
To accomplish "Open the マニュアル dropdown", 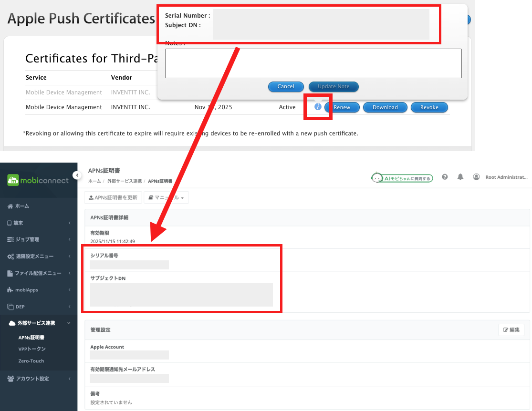I will tap(166, 197).
